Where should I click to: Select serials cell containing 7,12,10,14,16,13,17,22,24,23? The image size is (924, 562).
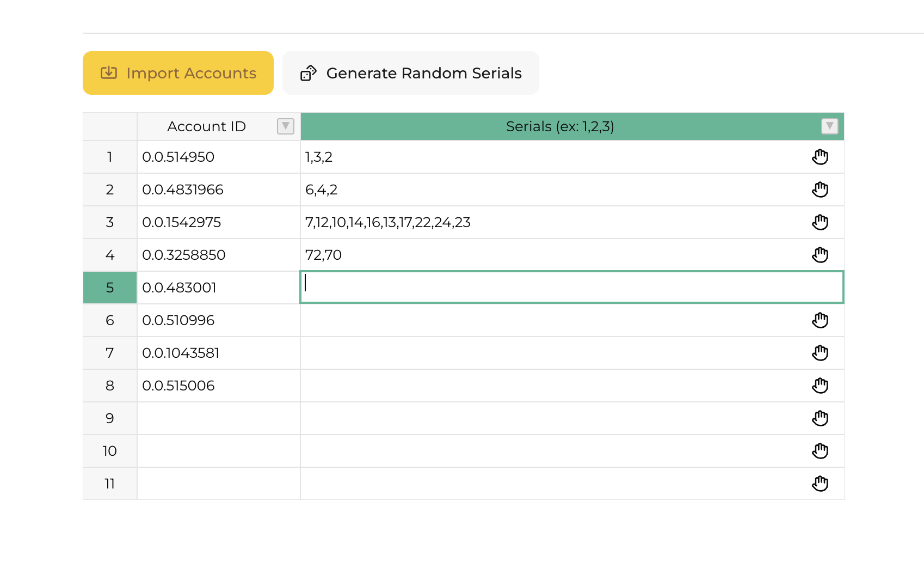point(544,222)
